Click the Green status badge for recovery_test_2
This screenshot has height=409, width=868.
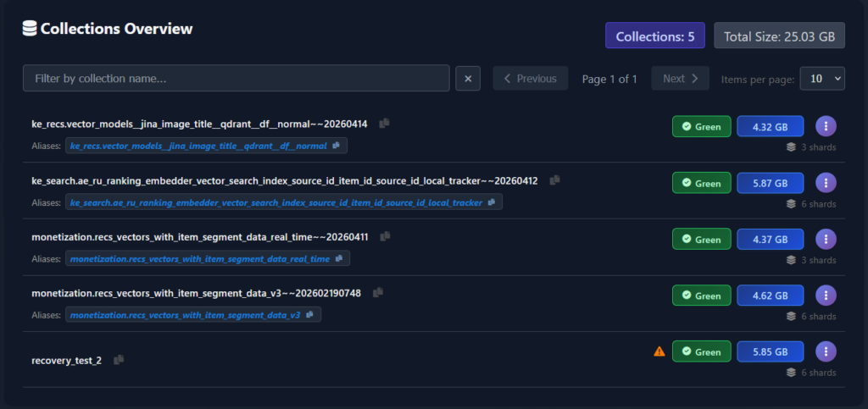point(701,351)
